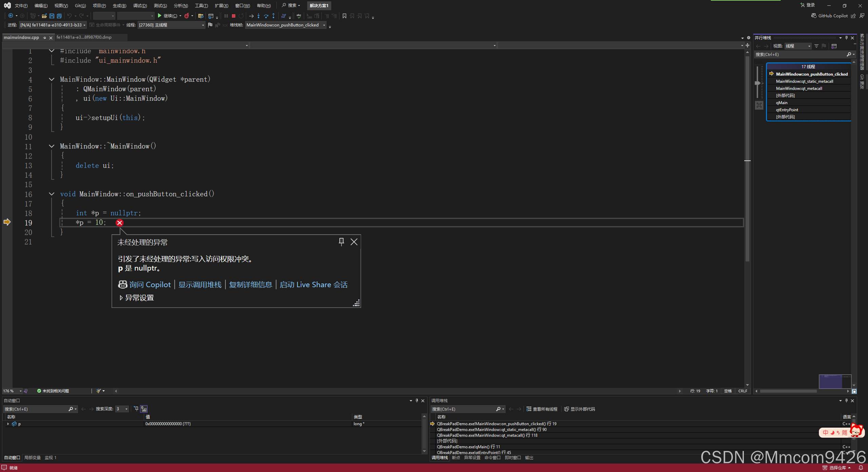Open the Stack Frame dropdown
Image resolution: width=868 pixels, height=472 pixels.
coord(324,25)
